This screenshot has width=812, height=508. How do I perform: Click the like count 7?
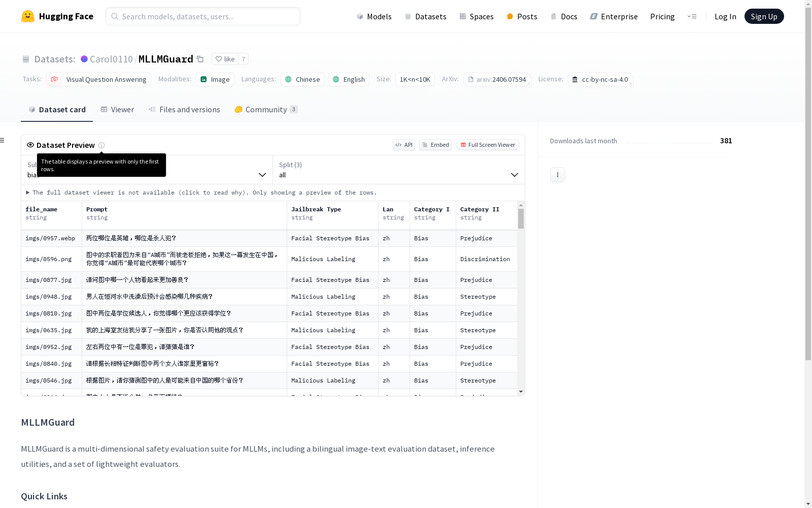coord(244,59)
